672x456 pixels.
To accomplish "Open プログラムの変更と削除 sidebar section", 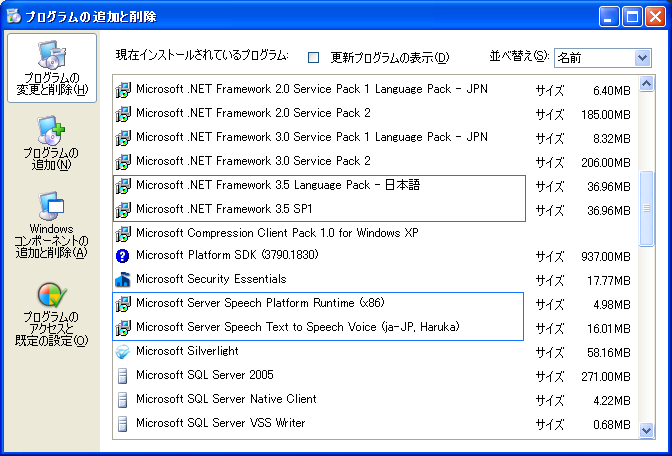I will pyautogui.click(x=51, y=68).
